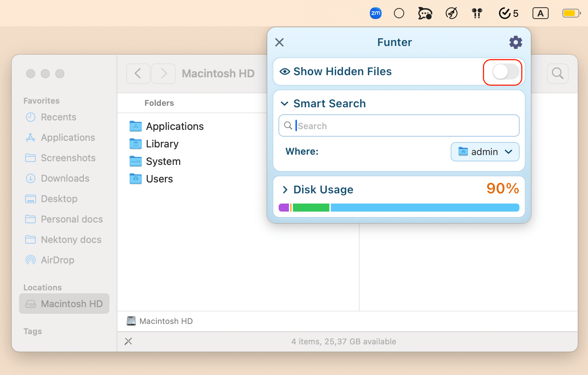Expand the Disk Usage section
Image resolution: width=588 pixels, height=375 pixels.
pos(285,190)
